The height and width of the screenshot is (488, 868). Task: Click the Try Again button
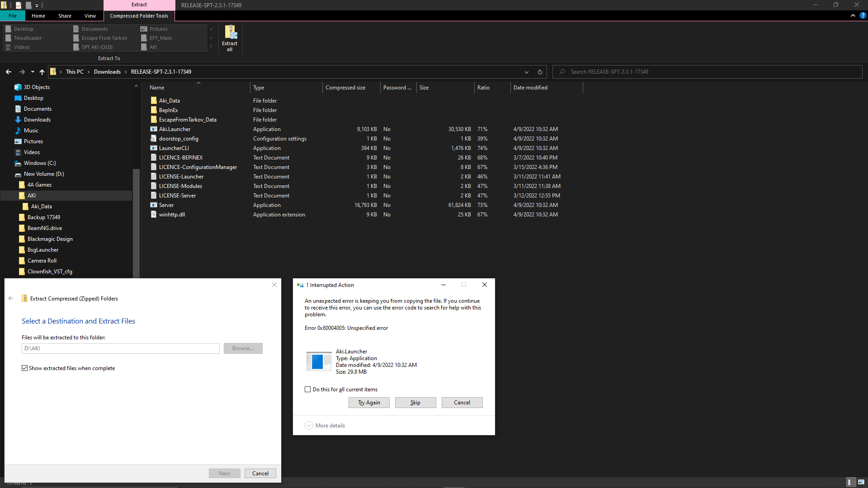tap(369, 403)
